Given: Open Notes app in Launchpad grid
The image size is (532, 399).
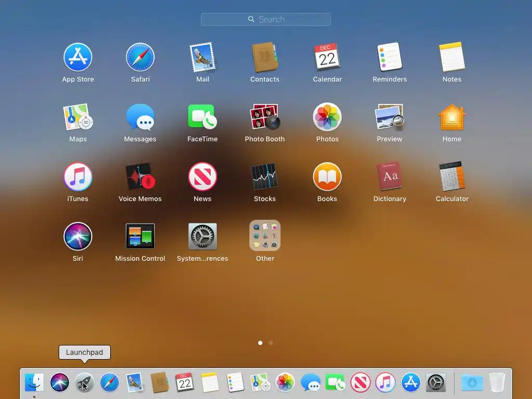Looking at the screenshot, I should tap(452, 57).
